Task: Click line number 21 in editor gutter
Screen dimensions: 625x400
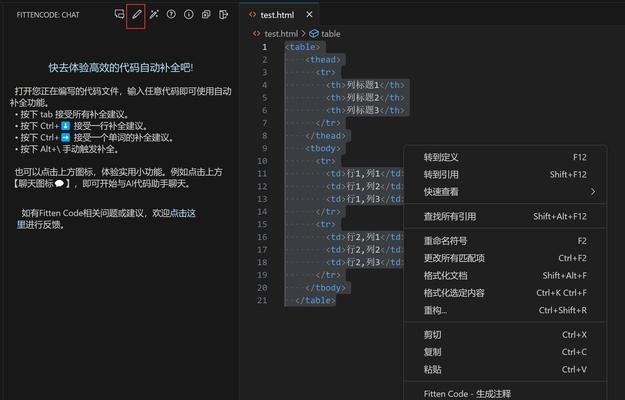Action: (262, 300)
